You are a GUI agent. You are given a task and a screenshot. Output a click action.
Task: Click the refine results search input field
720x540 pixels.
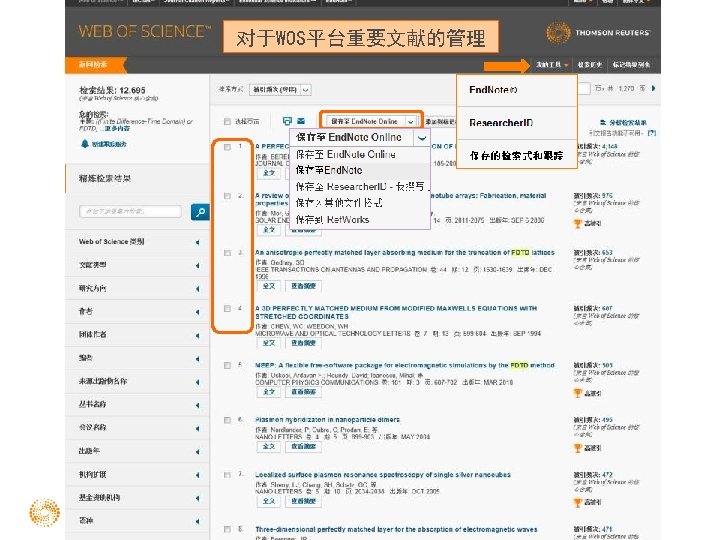(x=130, y=211)
